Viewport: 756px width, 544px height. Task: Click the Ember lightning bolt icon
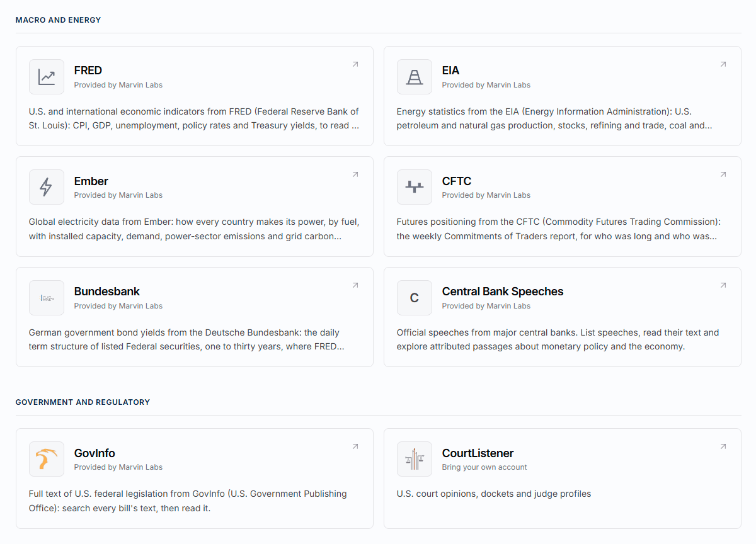tap(47, 187)
